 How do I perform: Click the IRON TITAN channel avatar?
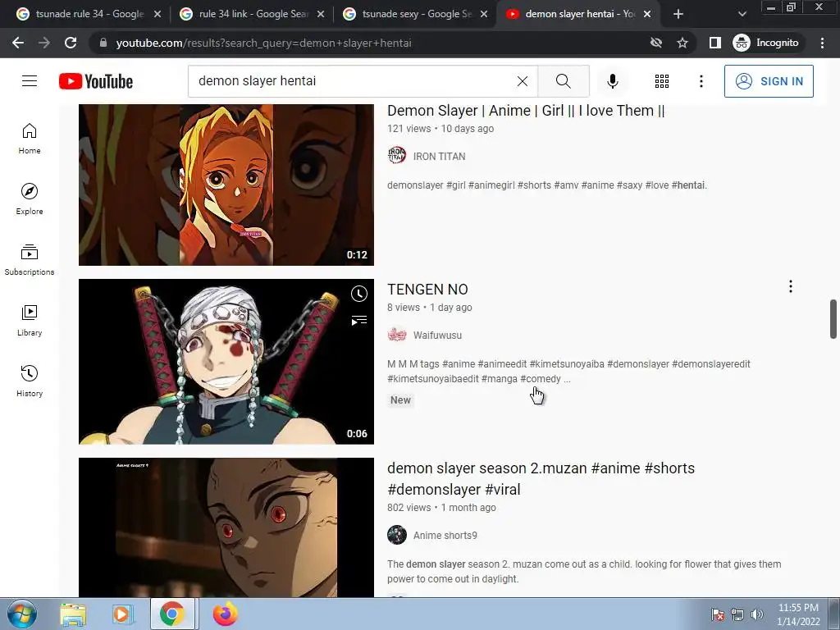point(397,156)
